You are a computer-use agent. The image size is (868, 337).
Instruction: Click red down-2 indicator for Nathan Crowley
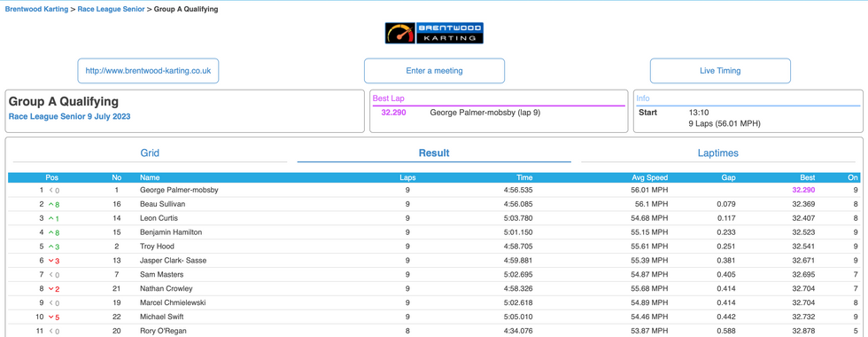point(54,289)
